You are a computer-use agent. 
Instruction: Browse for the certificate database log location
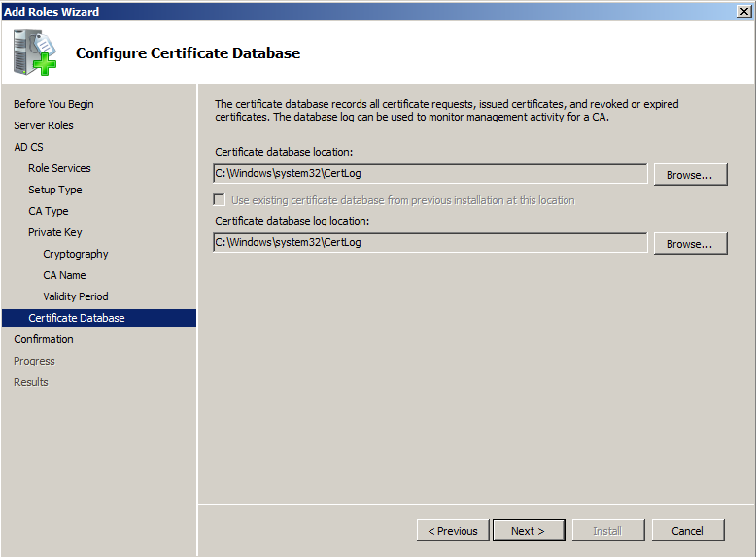pos(689,244)
